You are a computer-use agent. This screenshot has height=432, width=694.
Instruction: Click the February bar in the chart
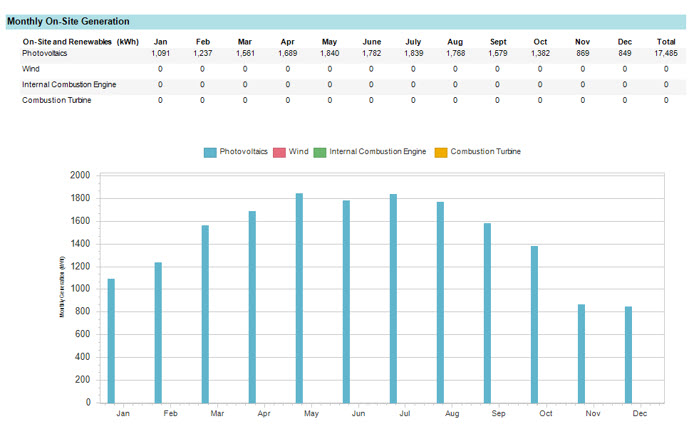click(158, 332)
